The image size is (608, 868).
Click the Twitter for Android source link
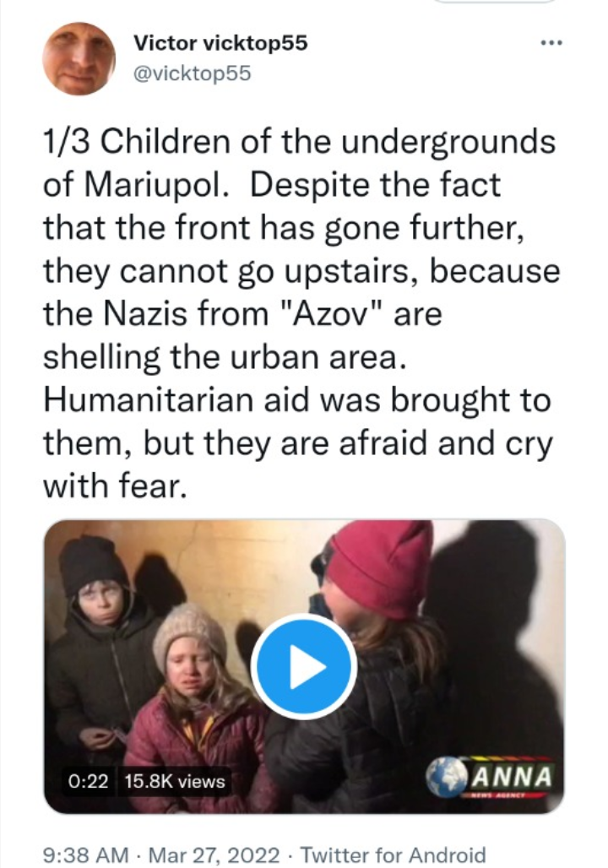click(394, 854)
